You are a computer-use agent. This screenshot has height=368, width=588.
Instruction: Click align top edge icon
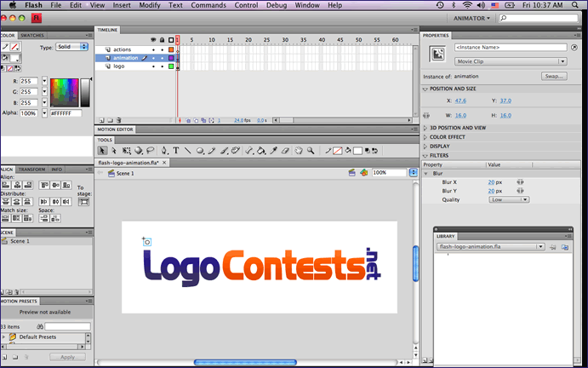click(x=44, y=185)
